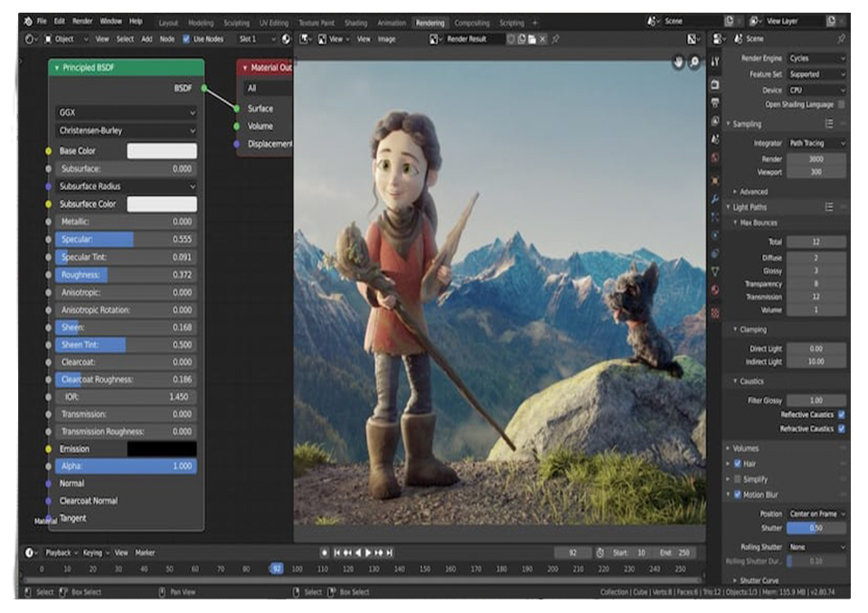Open the Object Constraints properties icon
The image size is (868, 613).
715,254
